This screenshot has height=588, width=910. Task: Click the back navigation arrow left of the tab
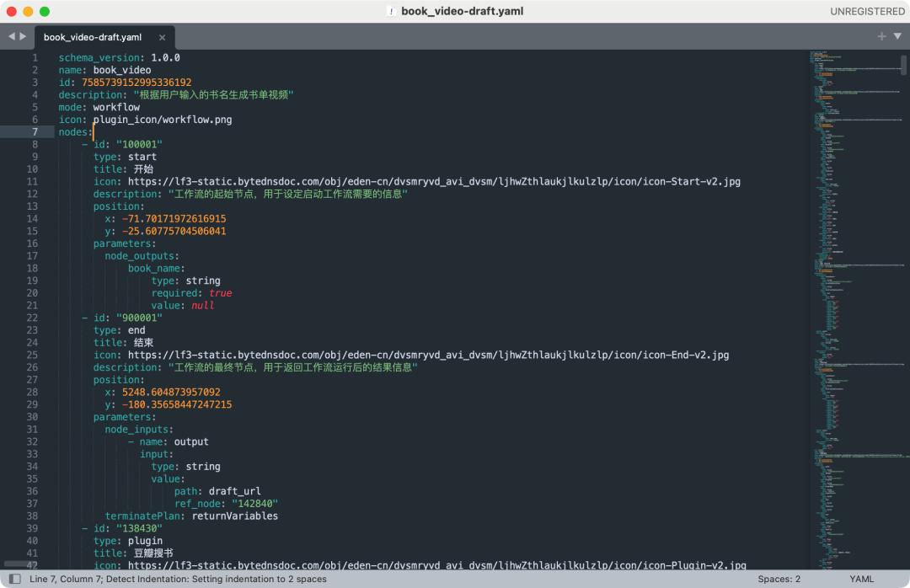pyautogui.click(x=12, y=37)
